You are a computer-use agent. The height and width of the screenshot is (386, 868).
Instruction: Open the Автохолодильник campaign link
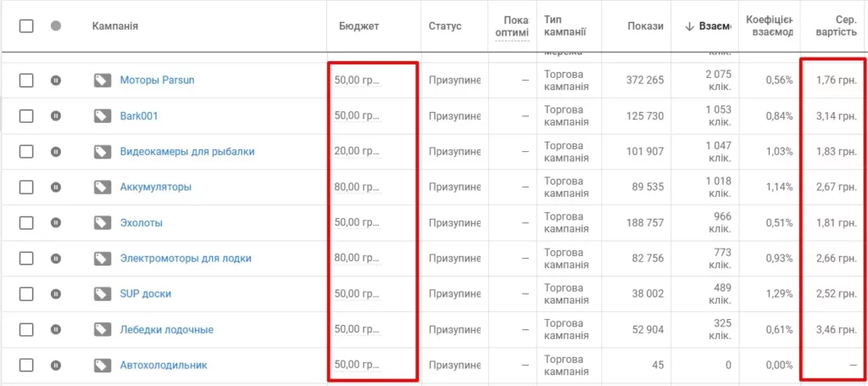tap(164, 366)
